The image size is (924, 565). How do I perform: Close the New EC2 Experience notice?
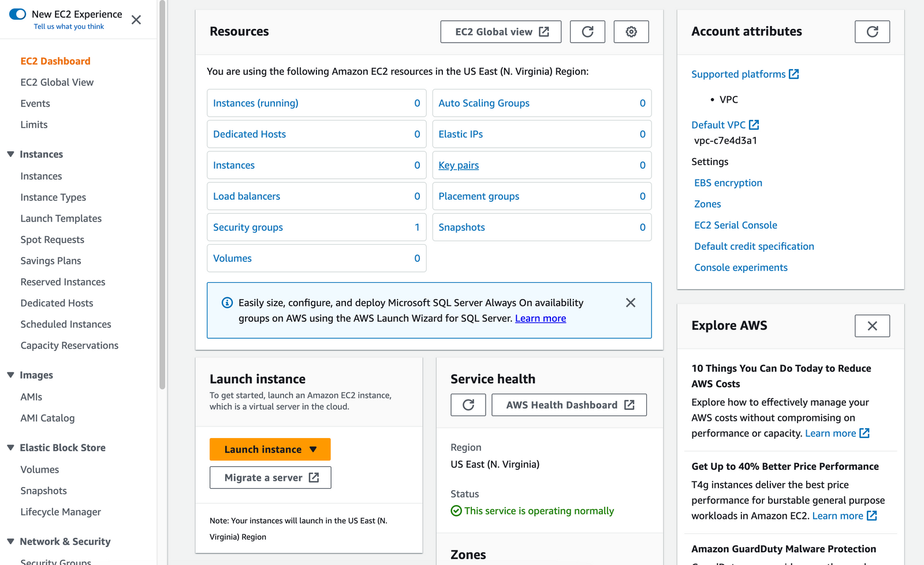[136, 20]
